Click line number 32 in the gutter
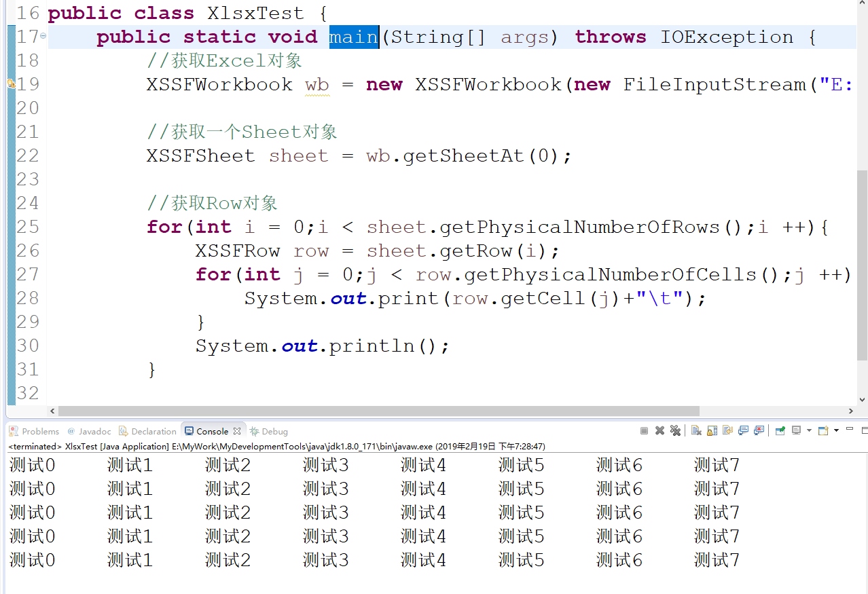This screenshot has width=868, height=594. coord(27,393)
